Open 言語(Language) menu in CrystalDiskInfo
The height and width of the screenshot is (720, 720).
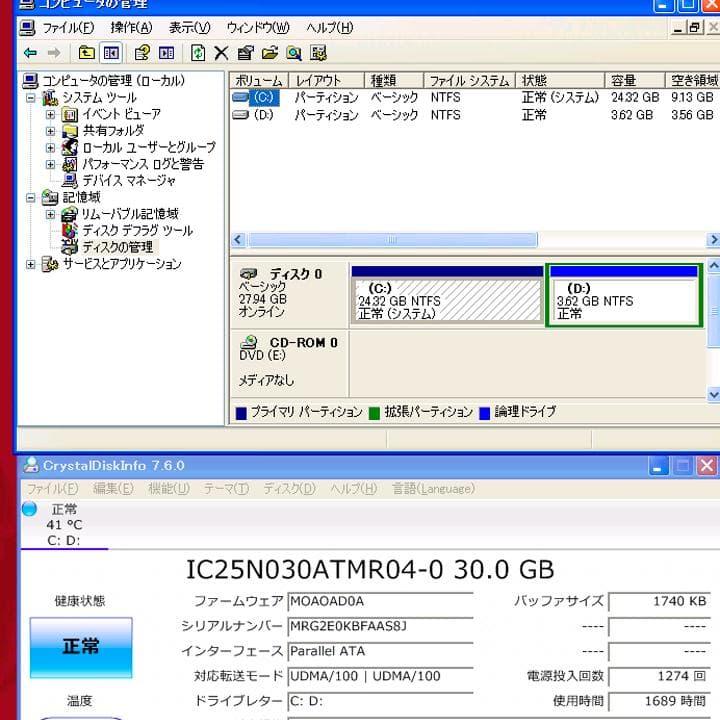(x=433, y=489)
